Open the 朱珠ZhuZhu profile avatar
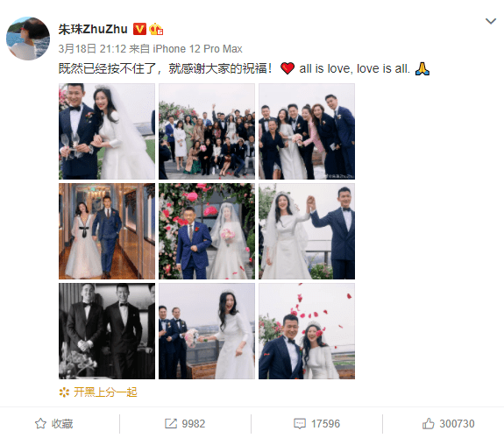This screenshot has width=504, height=438. [x=28, y=39]
